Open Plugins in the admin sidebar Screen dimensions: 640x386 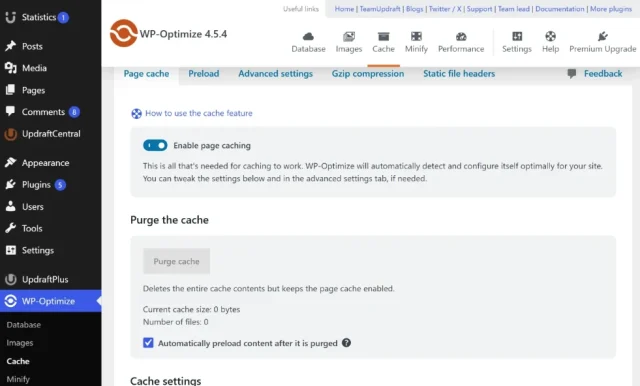[x=36, y=185]
